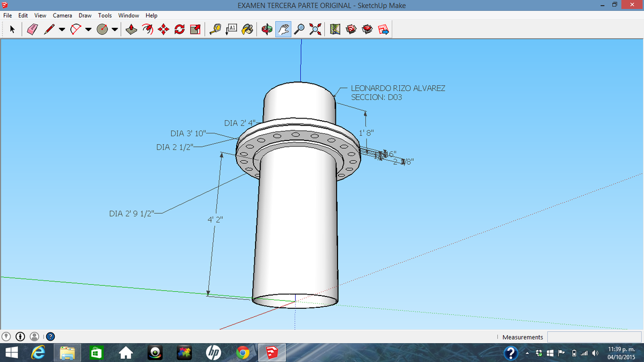The height and width of the screenshot is (362, 644).
Task: Open the Windows Start button
Action: click(x=12, y=352)
